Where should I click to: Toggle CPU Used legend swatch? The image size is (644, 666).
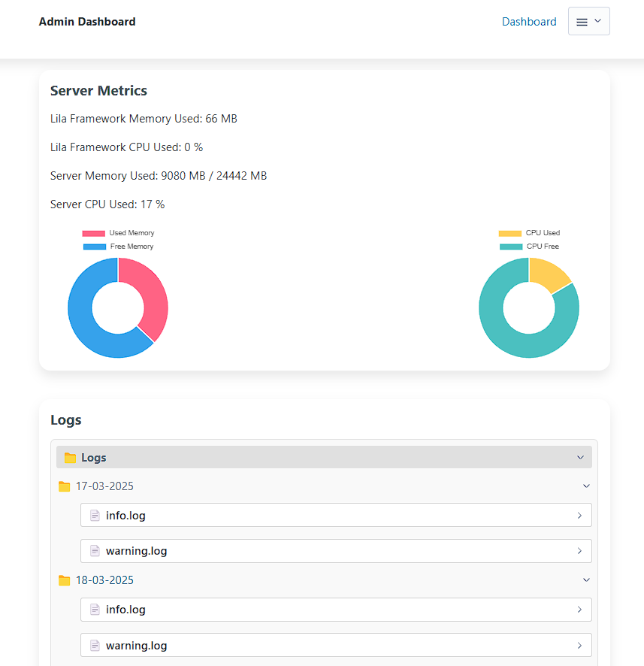509,233
